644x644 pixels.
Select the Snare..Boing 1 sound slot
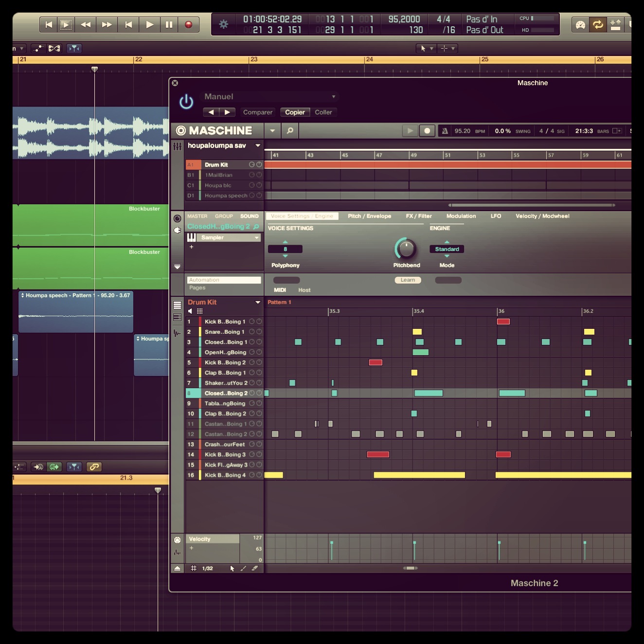[x=224, y=332]
